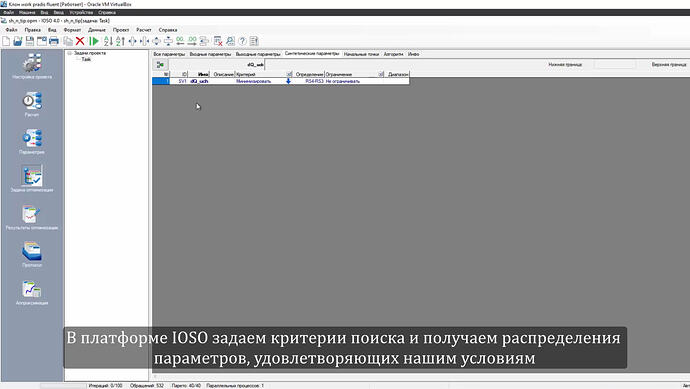Click the expand column width icon
The height and width of the screenshot is (389, 690).
click(132, 41)
